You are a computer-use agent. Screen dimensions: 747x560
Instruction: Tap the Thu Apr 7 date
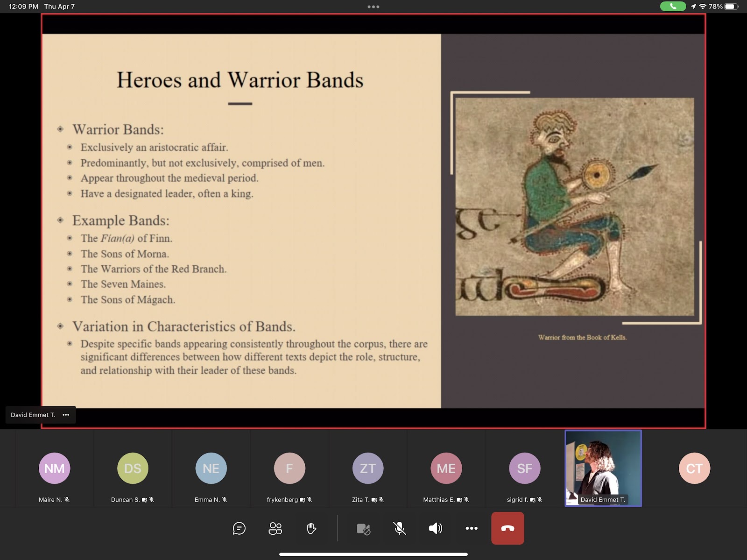coord(59,7)
